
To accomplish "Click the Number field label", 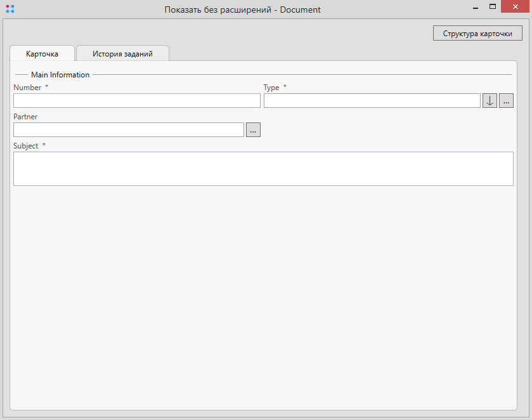I will (27, 88).
